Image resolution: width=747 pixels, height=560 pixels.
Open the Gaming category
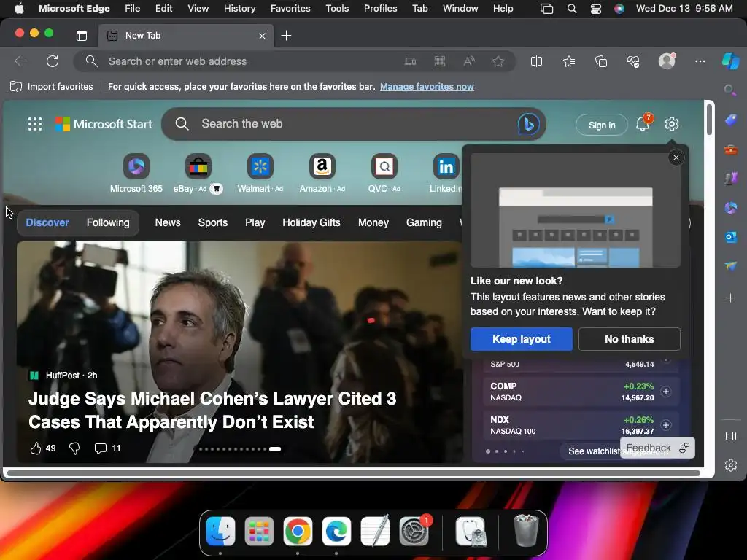(x=424, y=222)
